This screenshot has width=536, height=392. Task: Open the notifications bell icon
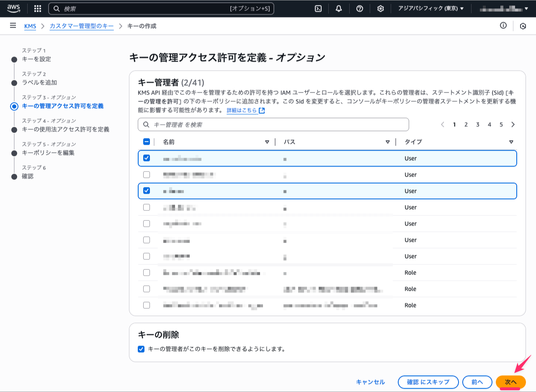(339, 8)
